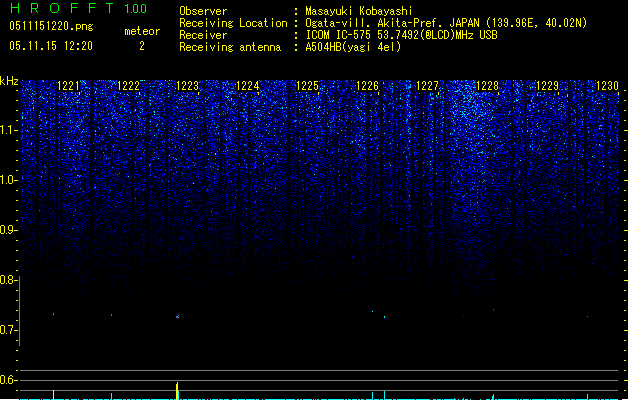This screenshot has width=629, height=400.
Task: Click the 0.8 kHz axis label
Action: tap(9, 280)
